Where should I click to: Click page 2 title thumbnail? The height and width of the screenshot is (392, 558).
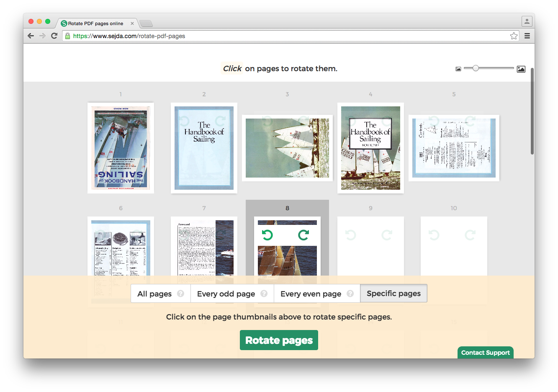click(204, 148)
